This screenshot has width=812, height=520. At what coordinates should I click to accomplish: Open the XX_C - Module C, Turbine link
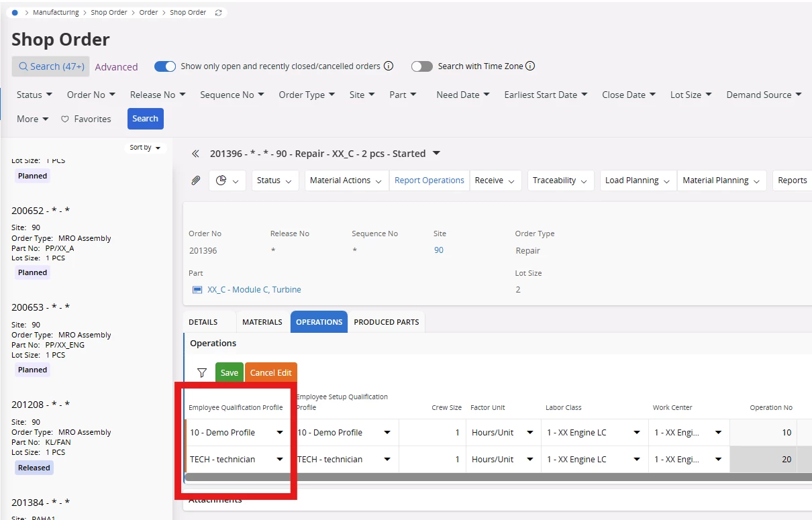point(254,290)
